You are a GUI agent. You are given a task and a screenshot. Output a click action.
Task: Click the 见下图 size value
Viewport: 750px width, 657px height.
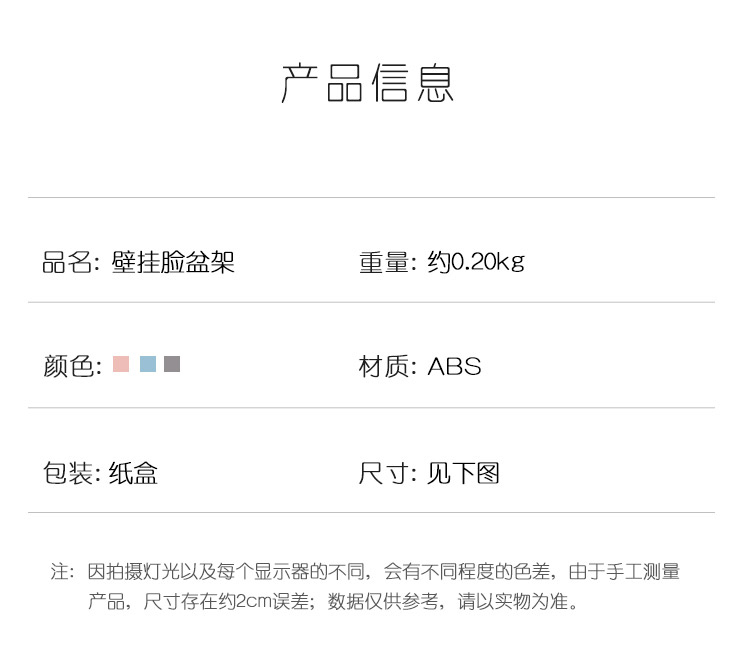tap(463, 473)
